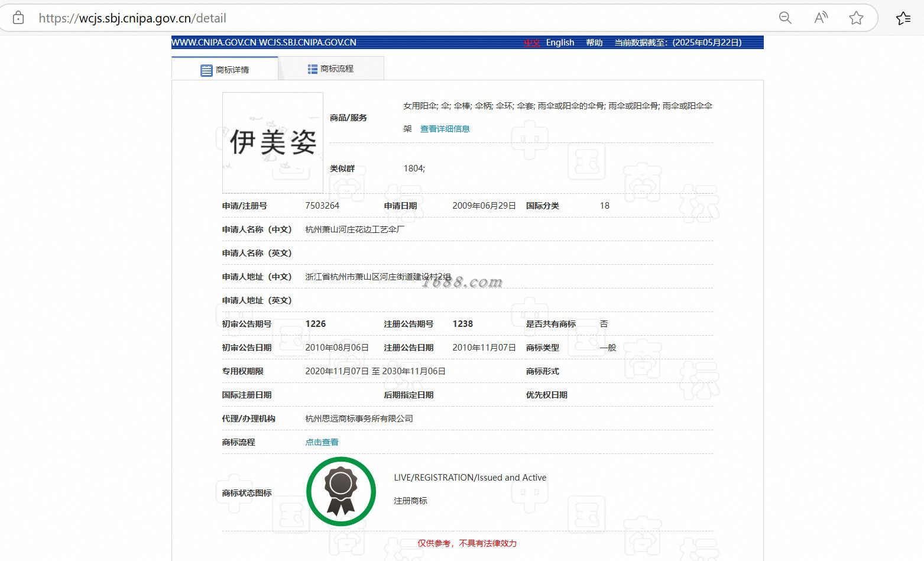Select the 否 shared trademark value

click(x=604, y=324)
